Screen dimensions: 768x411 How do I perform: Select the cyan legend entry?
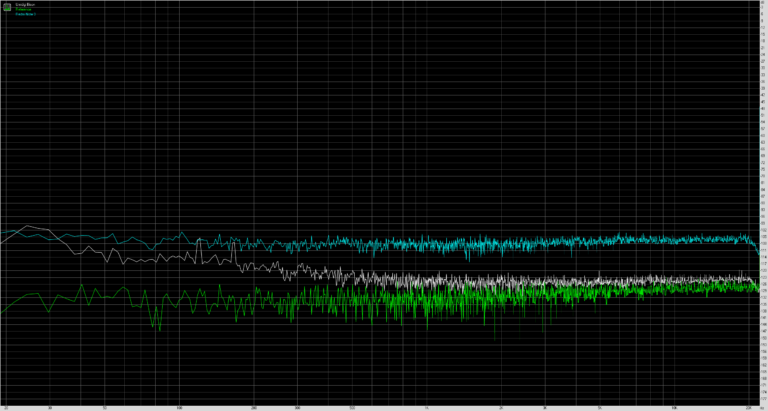(24, 15)
